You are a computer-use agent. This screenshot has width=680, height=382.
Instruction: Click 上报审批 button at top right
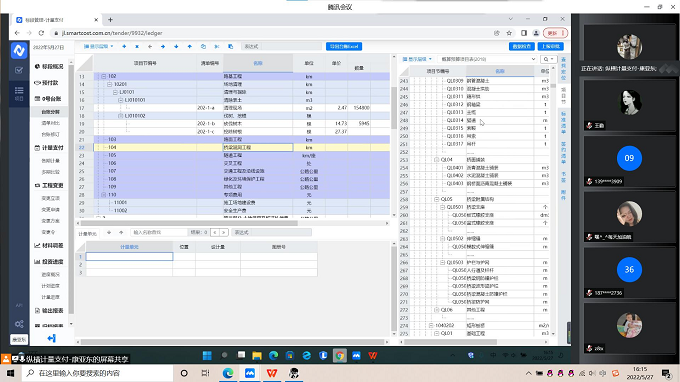(551, 46)
